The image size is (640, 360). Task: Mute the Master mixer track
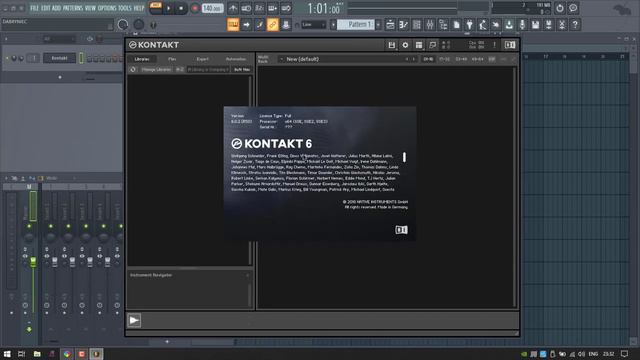[x=29, y=226]
